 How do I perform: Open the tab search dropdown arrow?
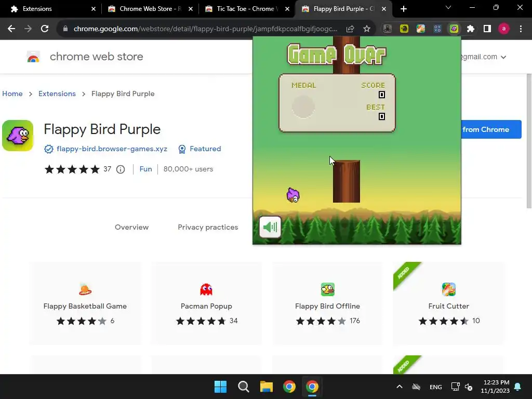pyautogui.click(x=448, y=7)
